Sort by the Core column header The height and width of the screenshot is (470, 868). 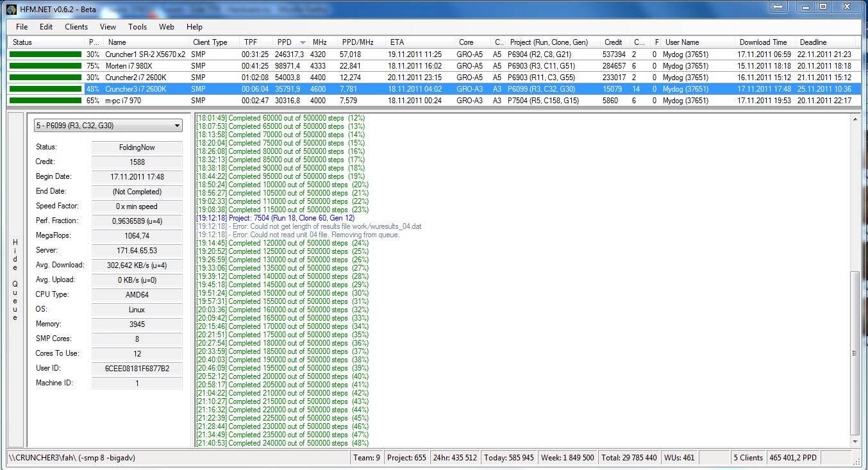click(x=473, y=42)
